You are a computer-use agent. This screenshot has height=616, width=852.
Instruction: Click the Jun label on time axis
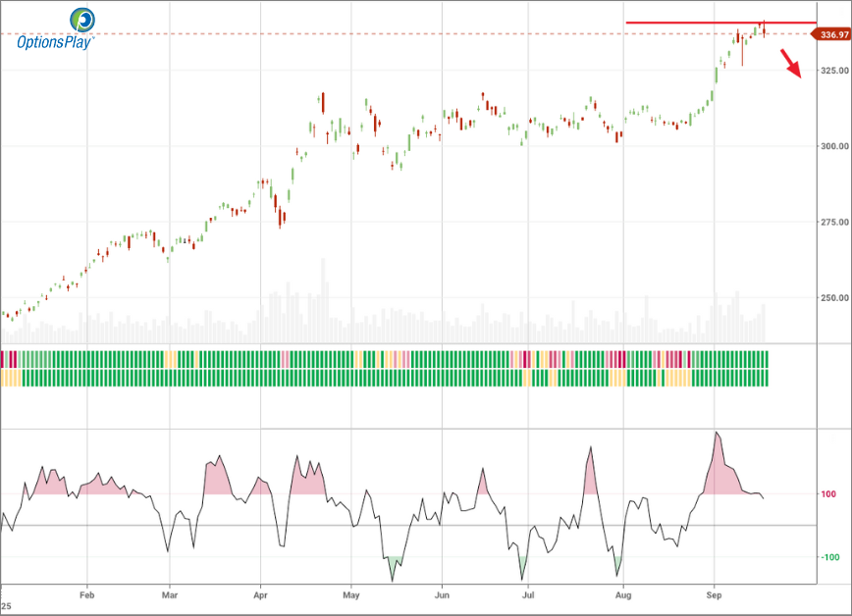pos(442,594)
